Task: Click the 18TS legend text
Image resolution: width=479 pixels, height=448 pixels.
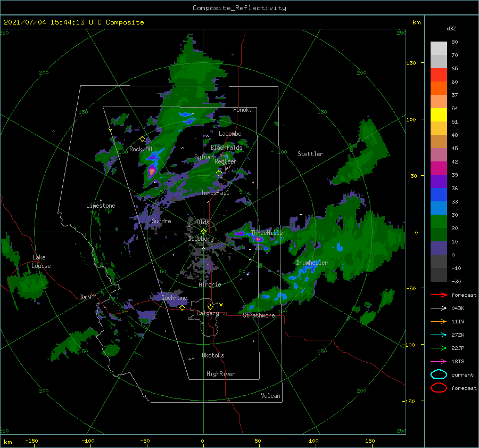Action: pos(458,362)
